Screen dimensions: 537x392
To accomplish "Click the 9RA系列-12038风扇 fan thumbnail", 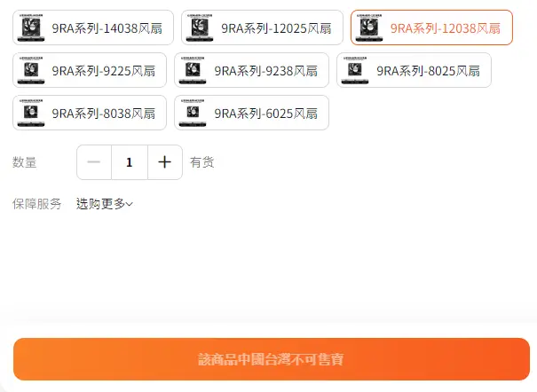I will (369, 27).
